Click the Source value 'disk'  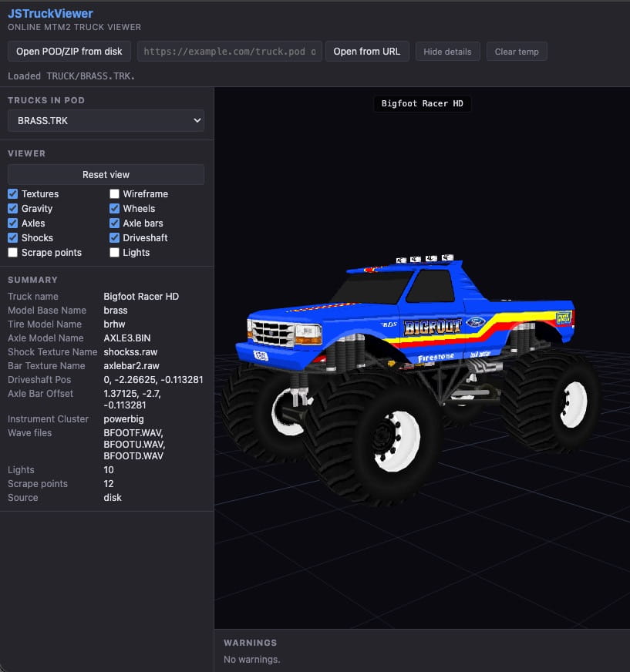113,498
